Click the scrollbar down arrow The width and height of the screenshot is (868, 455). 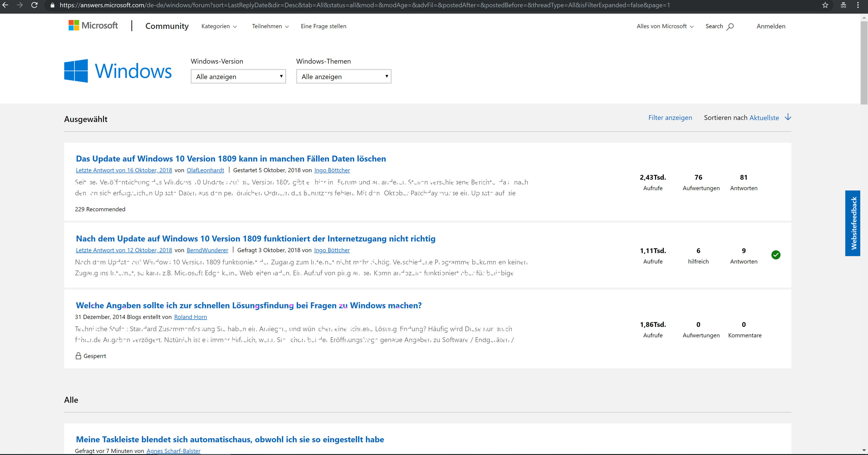pyautogui.click(x=864, y=450)
